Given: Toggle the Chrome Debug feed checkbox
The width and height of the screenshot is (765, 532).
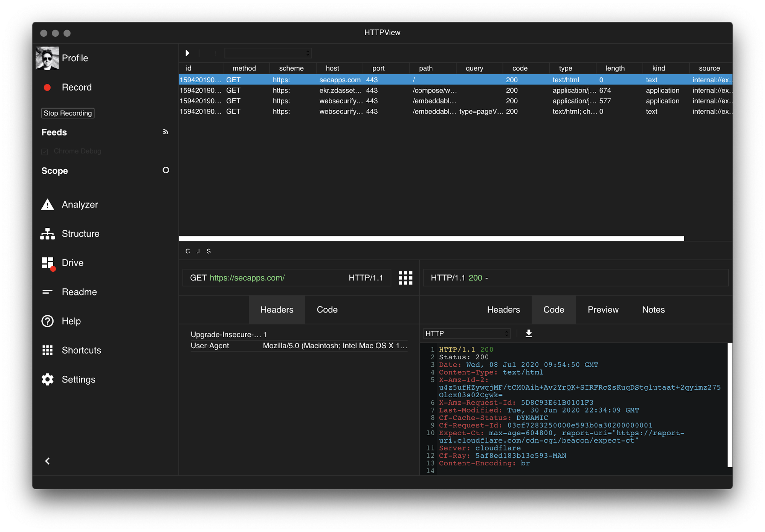Looking at the screenshot, I should click(45, 152).
